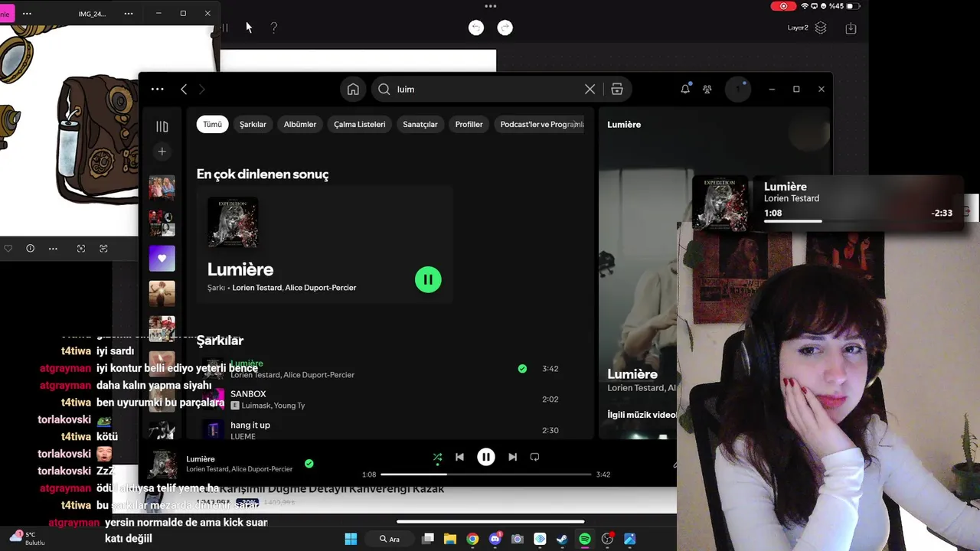
Task: Clear the Spotify search field
Action: point(590,89)
